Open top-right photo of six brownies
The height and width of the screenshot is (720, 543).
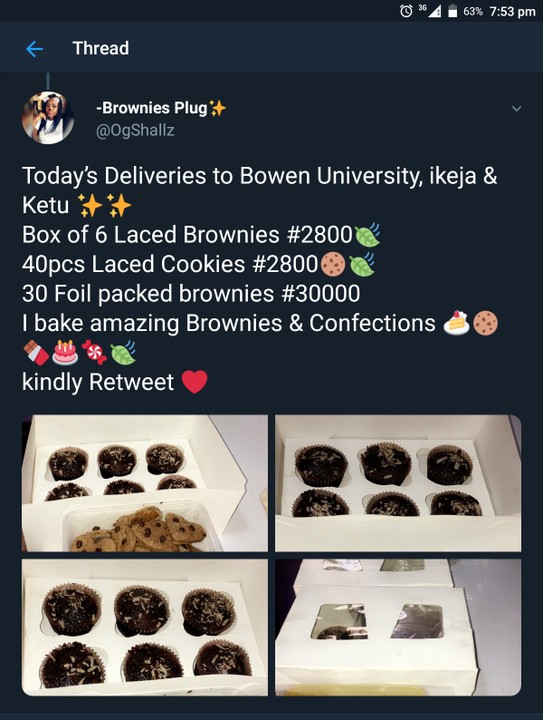[398, 483]
